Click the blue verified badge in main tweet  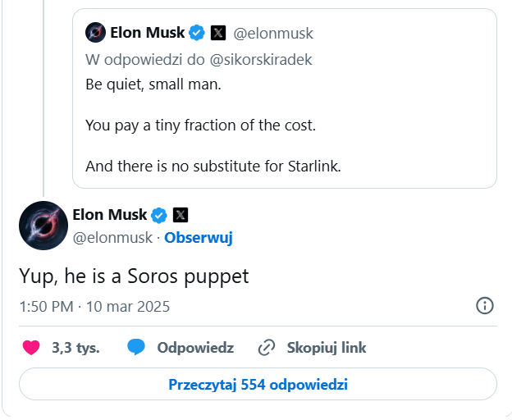click(x=160, y=215)
